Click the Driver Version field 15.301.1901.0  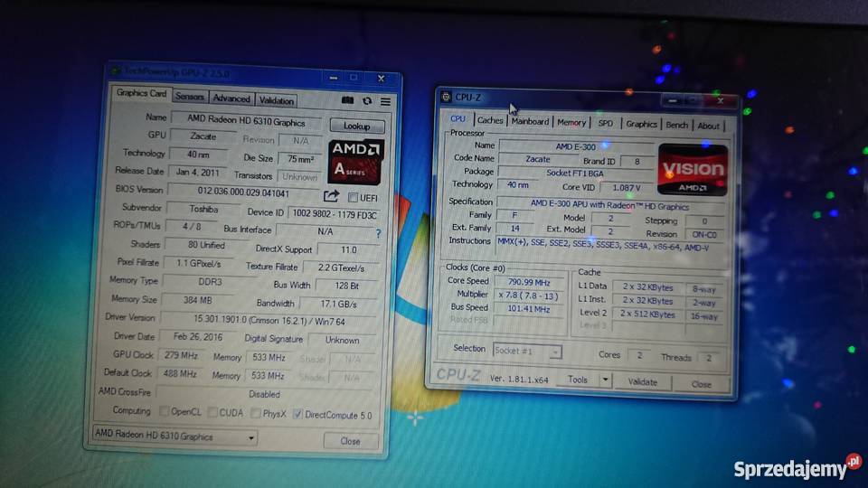coord(269,321)
